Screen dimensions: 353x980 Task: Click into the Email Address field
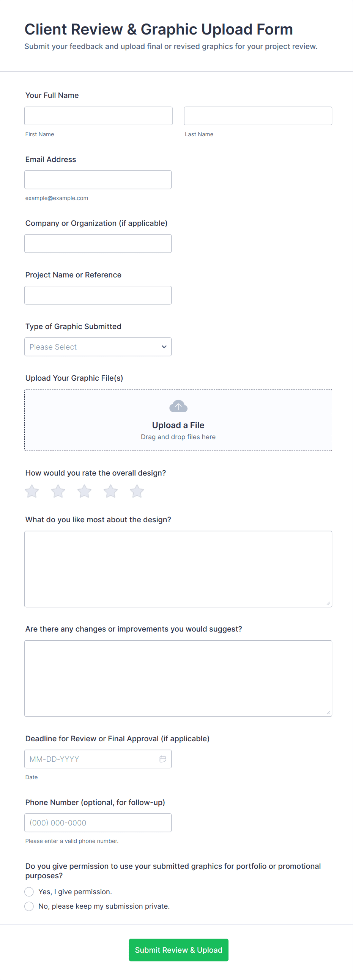tap(98, 180)
